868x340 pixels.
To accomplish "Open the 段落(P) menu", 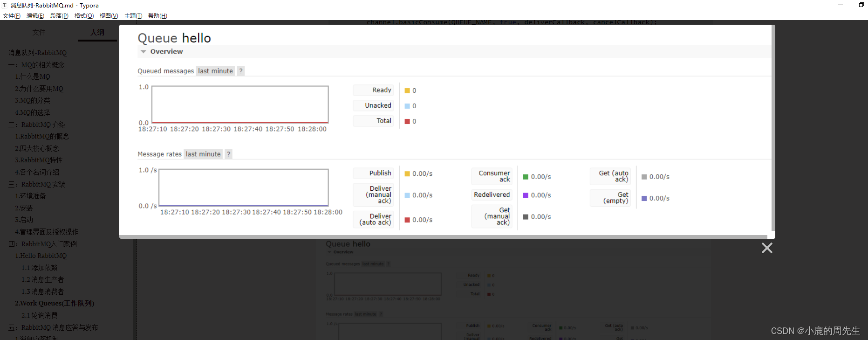I will [59, 16].
